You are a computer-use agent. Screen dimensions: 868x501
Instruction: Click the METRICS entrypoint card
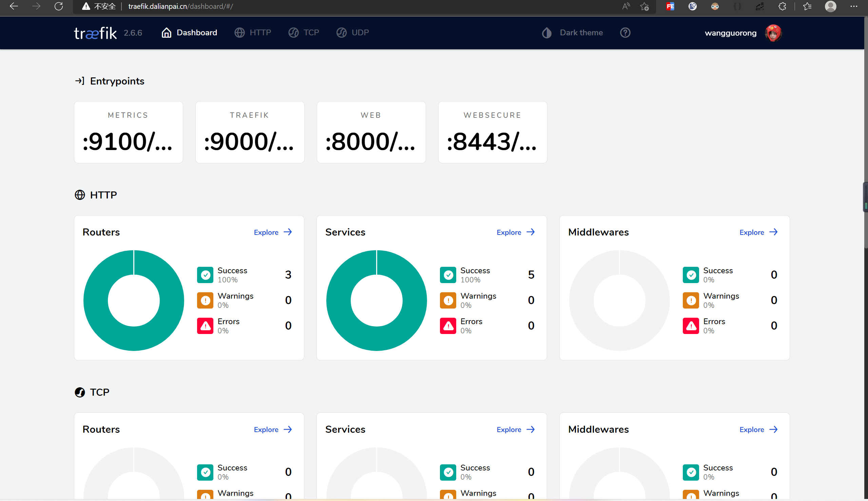tap(129, 132)
